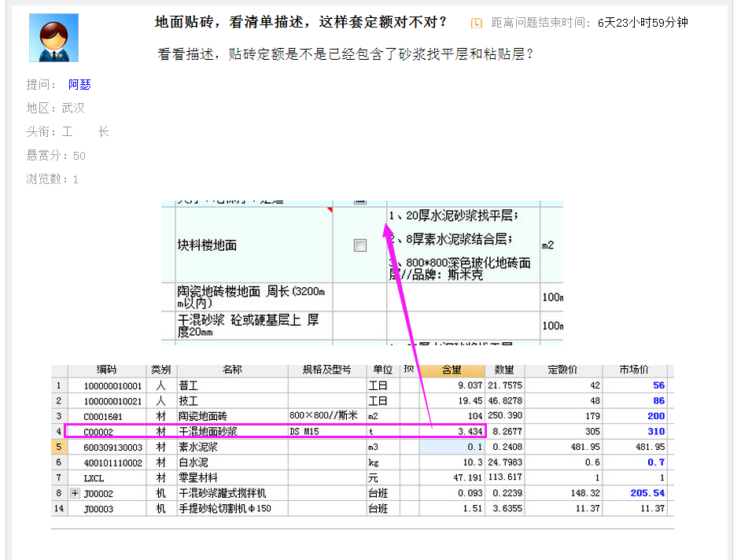Click the market price 0.7

pos(656,462)
